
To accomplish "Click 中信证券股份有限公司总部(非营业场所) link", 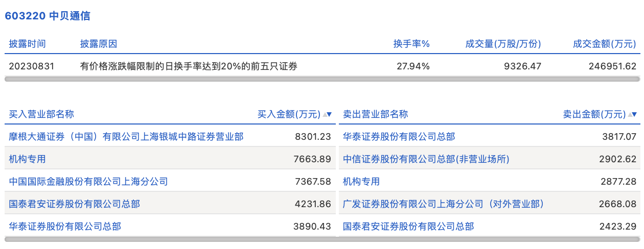I will click(426, 159).
